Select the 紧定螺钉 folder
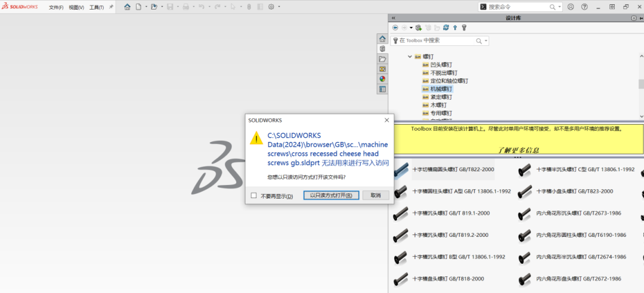The width and height of the screenshot is (644, 293). tap(438, 97)
